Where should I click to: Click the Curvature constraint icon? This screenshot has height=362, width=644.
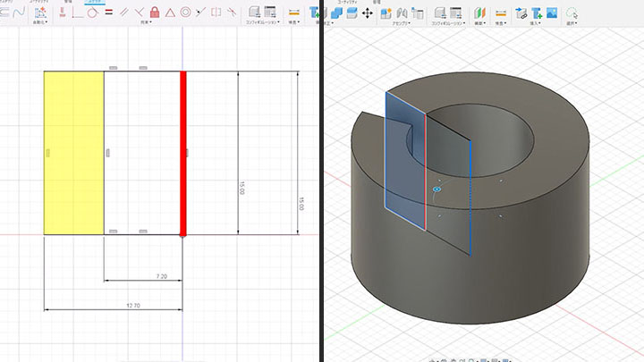pos(232,13)
